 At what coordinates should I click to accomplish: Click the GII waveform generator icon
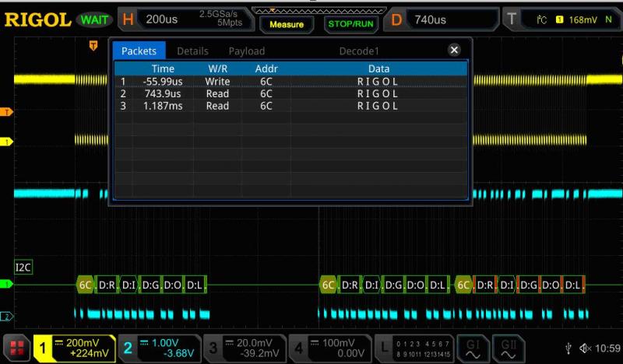coord(509,347)
